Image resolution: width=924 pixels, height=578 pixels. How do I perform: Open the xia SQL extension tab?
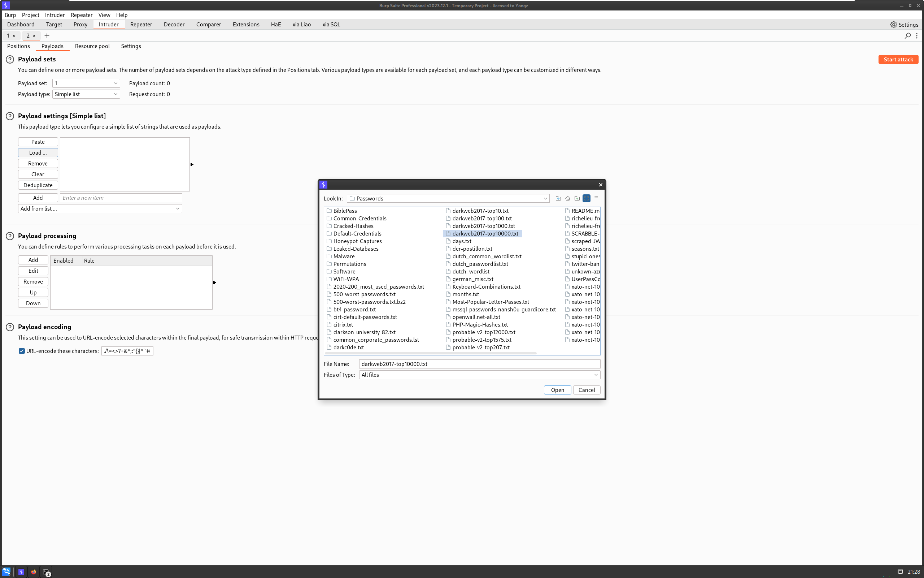pos(331,25)
